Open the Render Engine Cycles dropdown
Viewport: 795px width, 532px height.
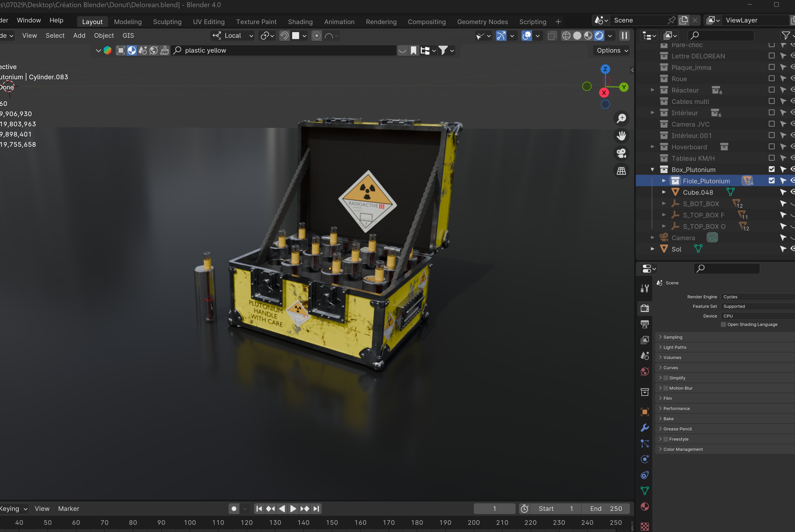pyautogui.click(x=758, y=297)
